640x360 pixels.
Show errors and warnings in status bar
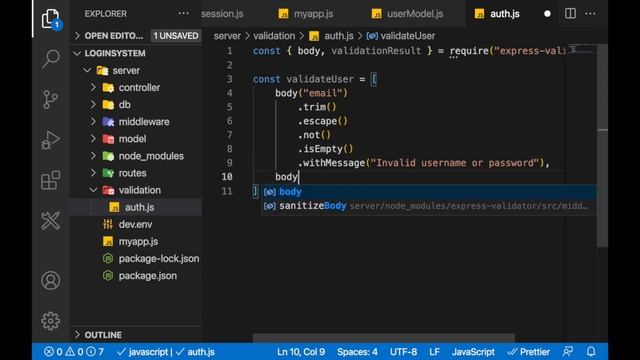pyautogui.click(x=74, y=351)
